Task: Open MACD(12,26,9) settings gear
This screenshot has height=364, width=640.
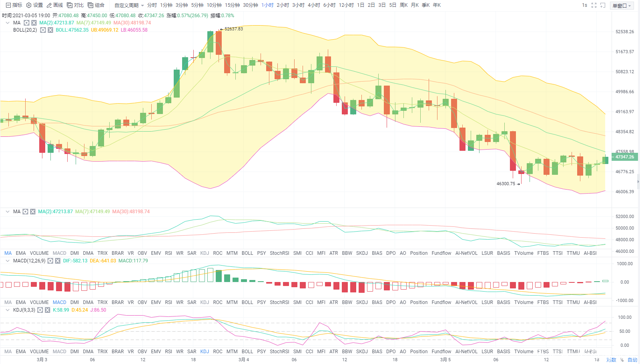Action: pyautogui.click(x=50, y=261)
